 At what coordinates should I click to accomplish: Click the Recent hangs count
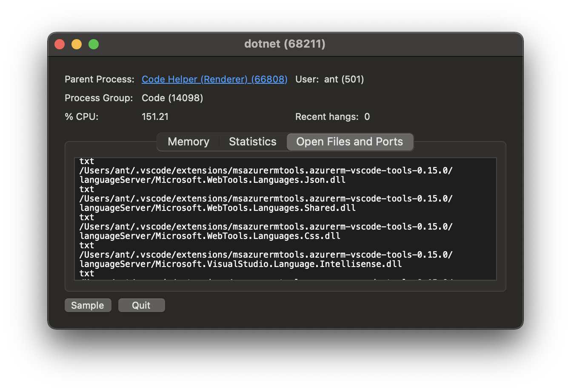[367, 116]
